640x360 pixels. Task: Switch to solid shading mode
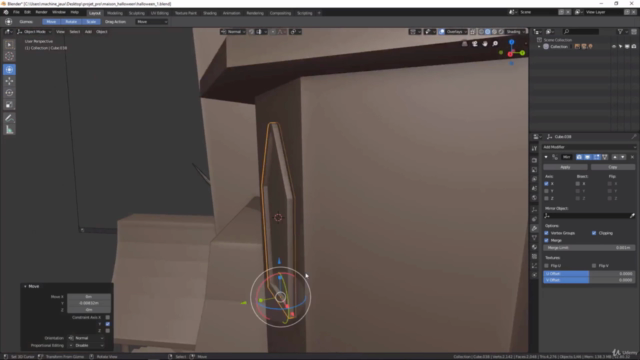[x=488, y=32]
